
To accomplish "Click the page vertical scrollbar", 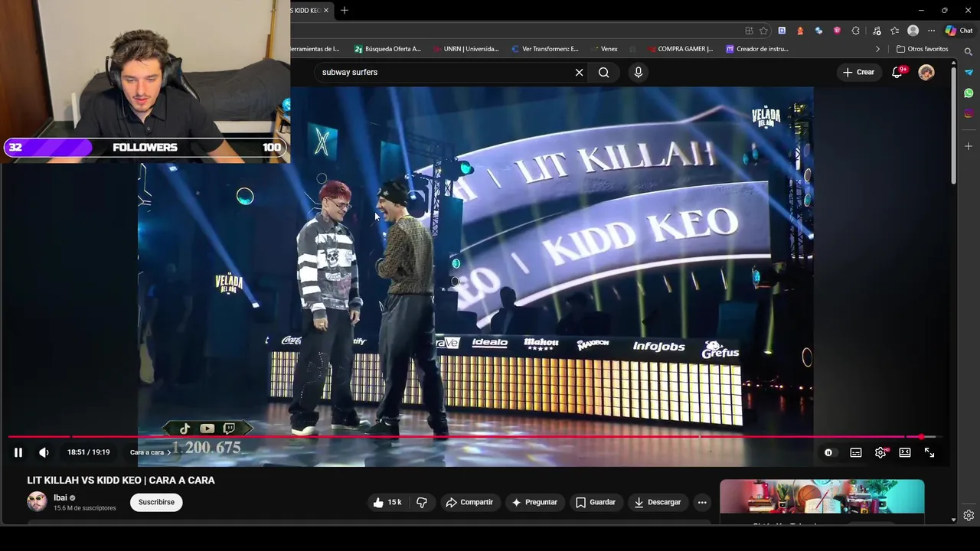I will (x=953, y=126).
